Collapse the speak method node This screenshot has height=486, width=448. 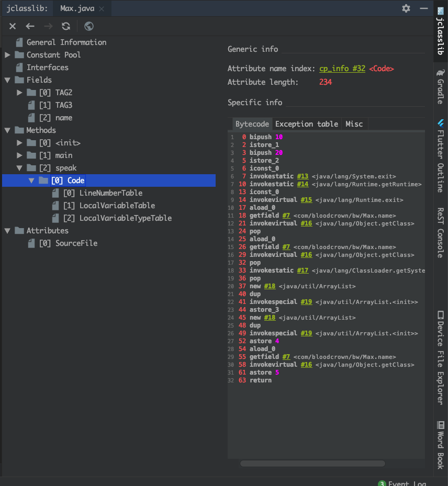(x=20, y=168)
